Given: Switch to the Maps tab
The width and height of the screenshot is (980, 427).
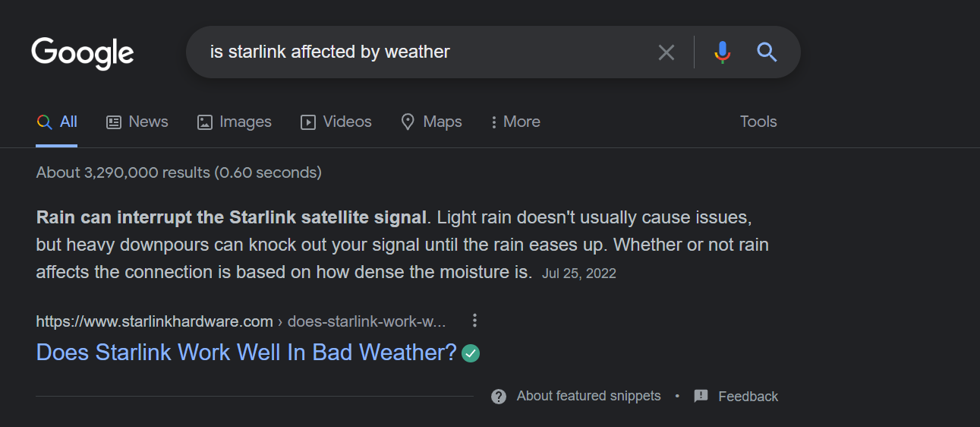Looking at the screenshot, I should pyautogui.click(x=431, y=122).
